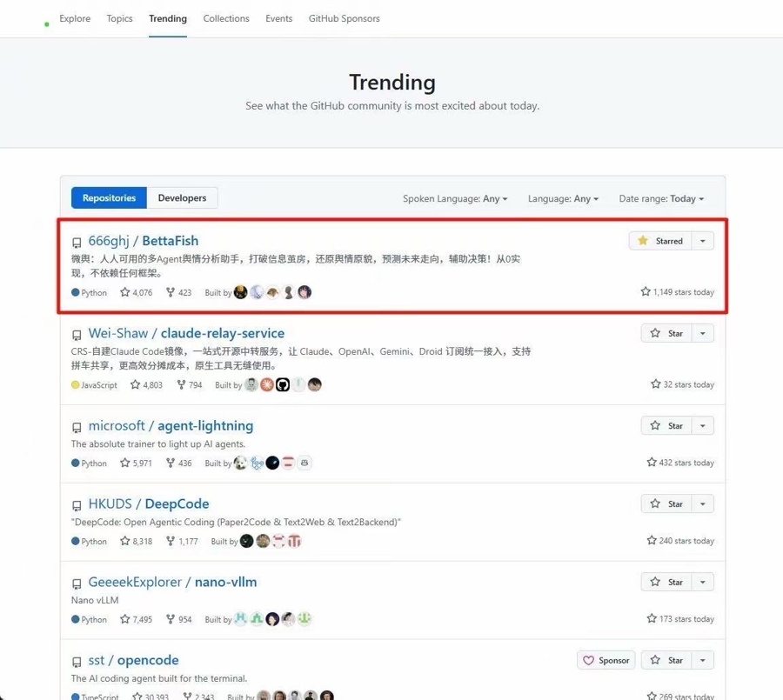Open the Wei-Shaw / claude-relay-service repository
The width and height of the screenshot is (783, 700).
pyautogui.click(x=186, y=333)
